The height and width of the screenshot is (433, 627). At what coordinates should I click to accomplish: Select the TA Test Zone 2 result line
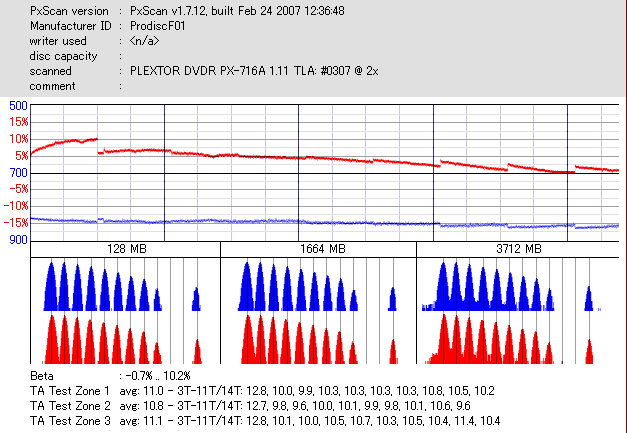(x=250, y=406)
